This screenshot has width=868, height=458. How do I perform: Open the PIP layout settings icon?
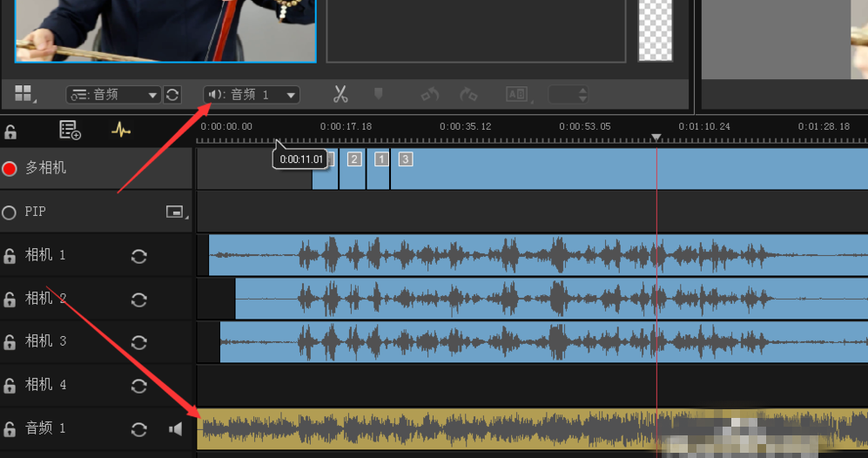[x=175, y=212]
